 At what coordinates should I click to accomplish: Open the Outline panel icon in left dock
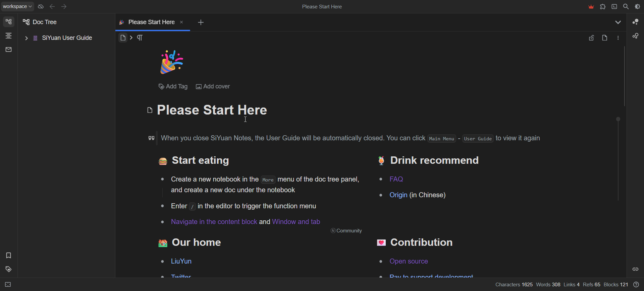click(8, 36)
